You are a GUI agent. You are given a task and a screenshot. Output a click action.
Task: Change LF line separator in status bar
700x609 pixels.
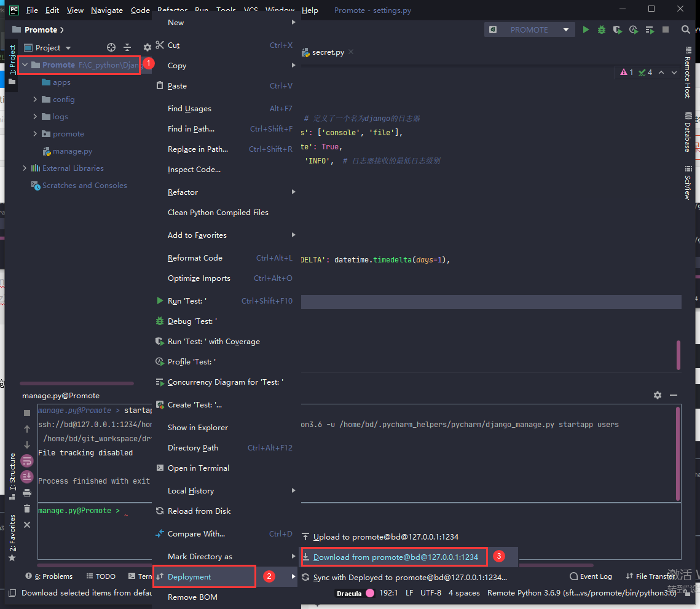(x=409, y=593)
